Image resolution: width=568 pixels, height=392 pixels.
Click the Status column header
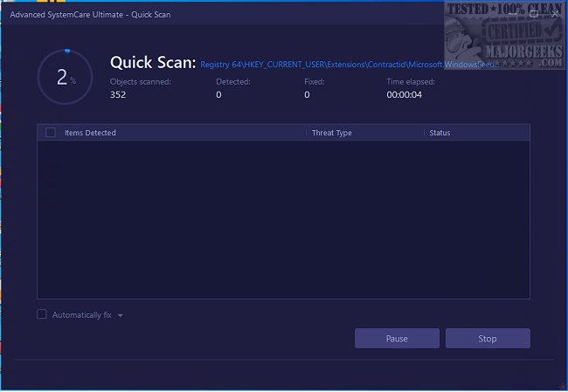pyautogui.click(x=440, y=133)
